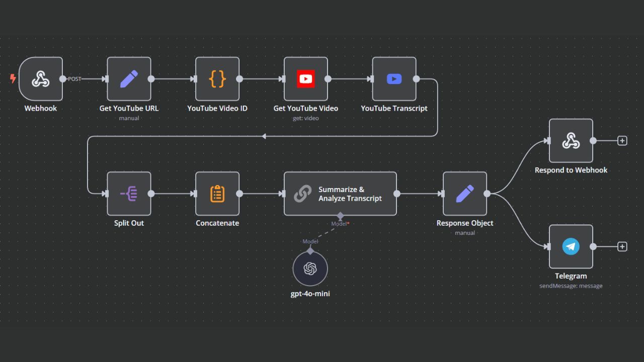This screenshot has width=644, height=362.
Task: Open the Summarize & Analyze Transcript chain node
Action: click(340, 194)
